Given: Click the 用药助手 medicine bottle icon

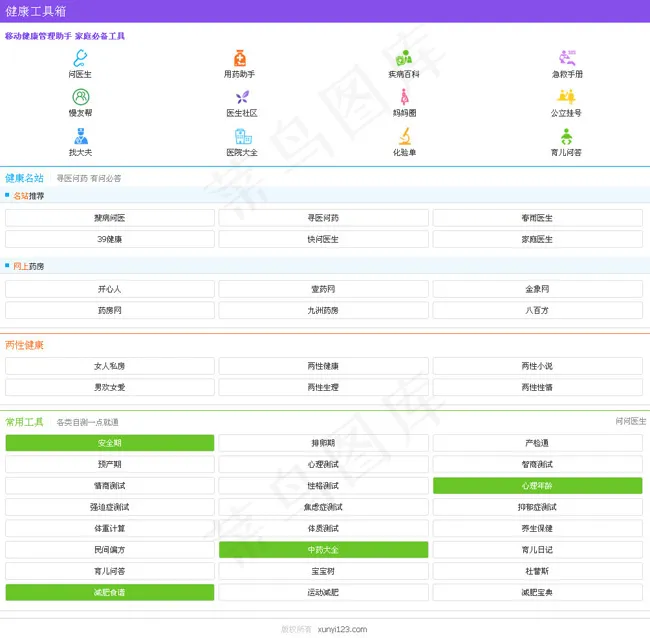Looking at the screenshot, I should tap(240, 59).
